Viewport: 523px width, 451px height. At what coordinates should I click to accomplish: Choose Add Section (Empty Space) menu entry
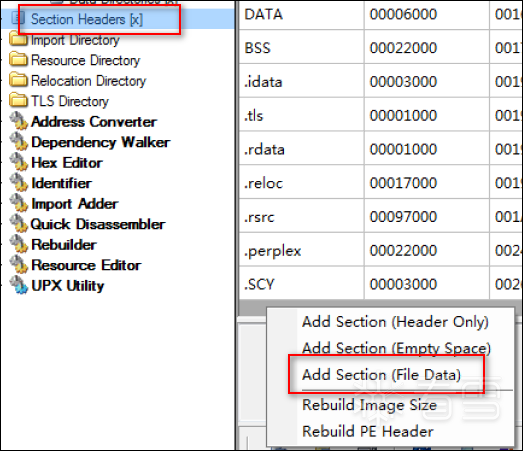[396, 348]
